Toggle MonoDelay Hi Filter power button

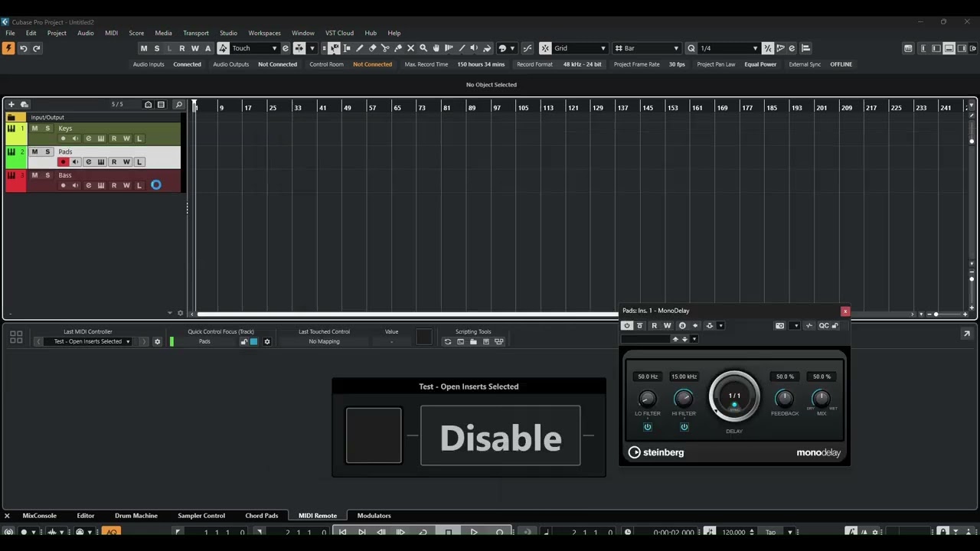pyautogui.click(x=684, y=427)
